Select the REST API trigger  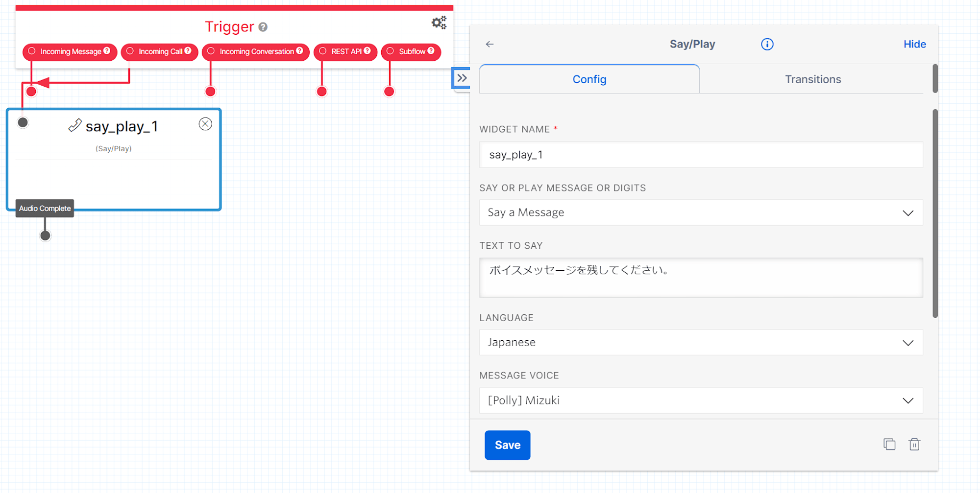coord(345,51)
